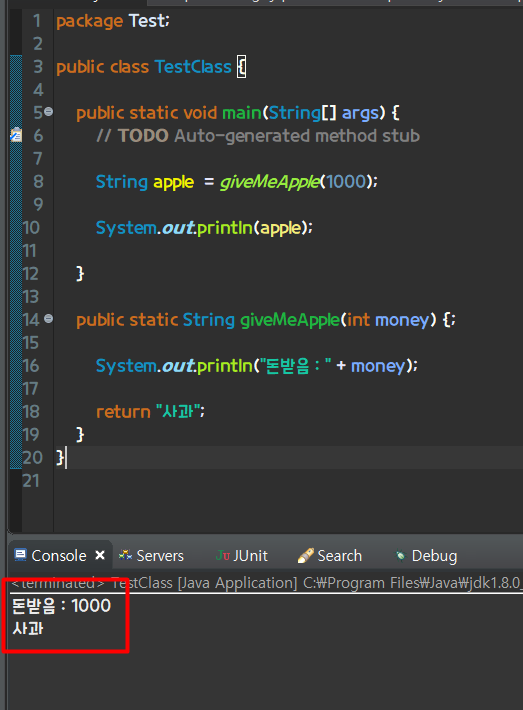Click println(apple) statement on line 10
This screenshot has height=710, width=523.
[204, 228]
